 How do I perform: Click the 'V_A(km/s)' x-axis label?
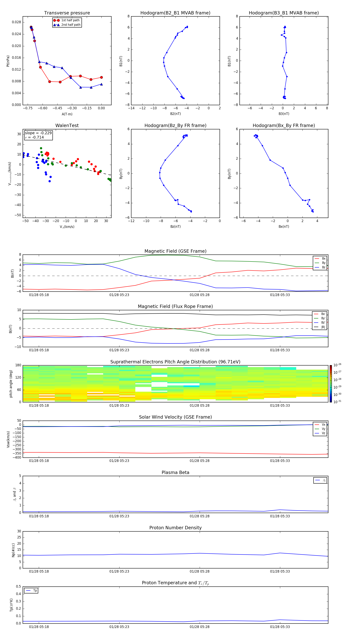[x=67, y=227]
